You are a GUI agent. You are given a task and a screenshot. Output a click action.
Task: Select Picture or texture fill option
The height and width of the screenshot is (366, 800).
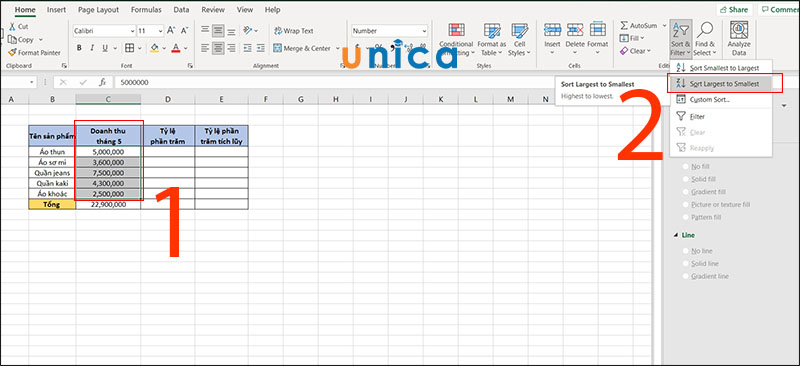[686, 205]
